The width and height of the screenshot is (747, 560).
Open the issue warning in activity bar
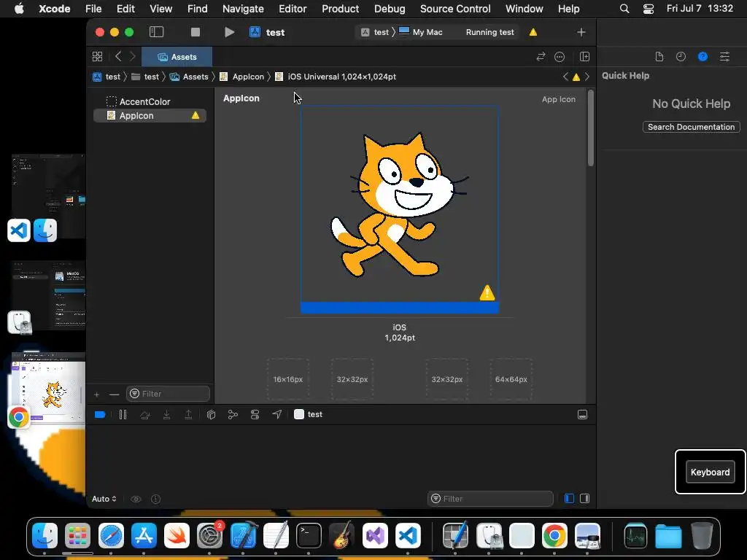click(x=533, y=32)
